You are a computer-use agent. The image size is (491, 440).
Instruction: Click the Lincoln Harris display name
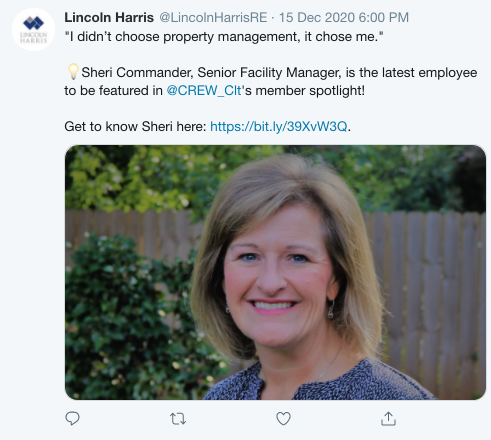[x=109, y=17]
